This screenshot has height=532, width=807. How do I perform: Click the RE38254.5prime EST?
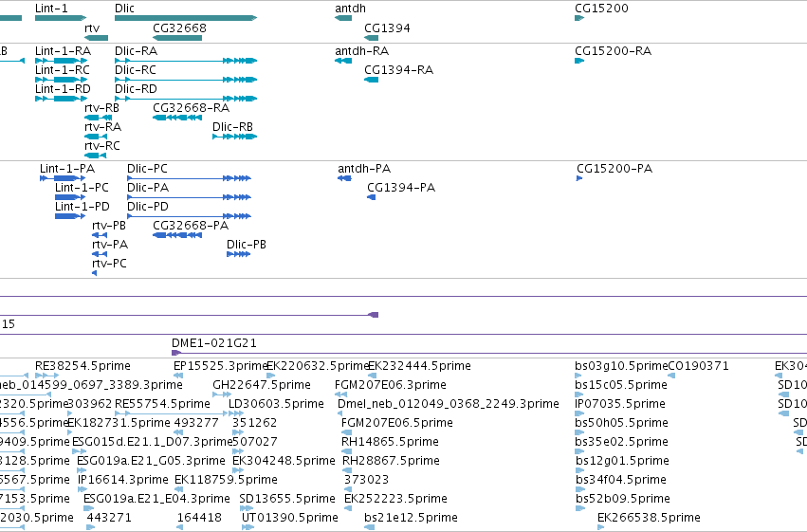[46, 376]
